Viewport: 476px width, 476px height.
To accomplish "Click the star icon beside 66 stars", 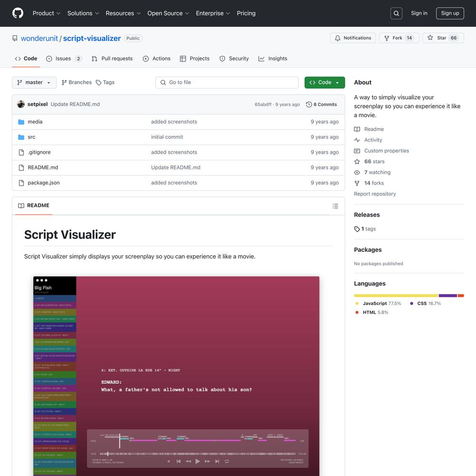I will (x=357, y=161).
